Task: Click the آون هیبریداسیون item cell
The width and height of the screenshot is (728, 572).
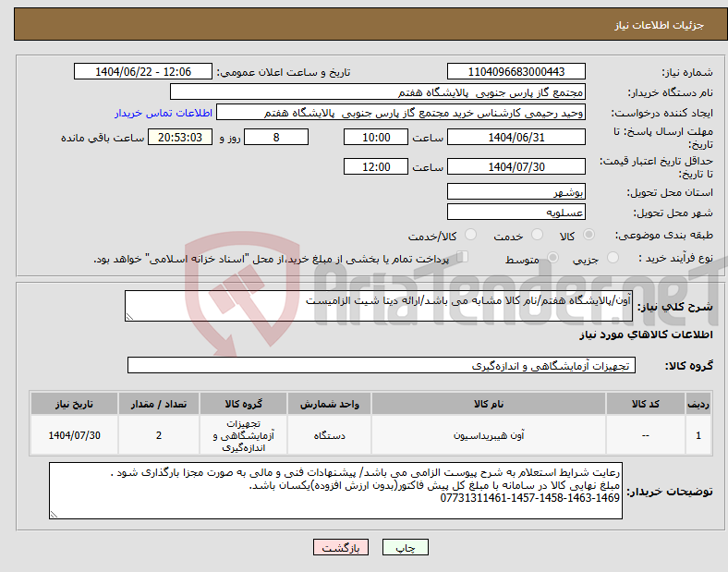Action: 489,435
